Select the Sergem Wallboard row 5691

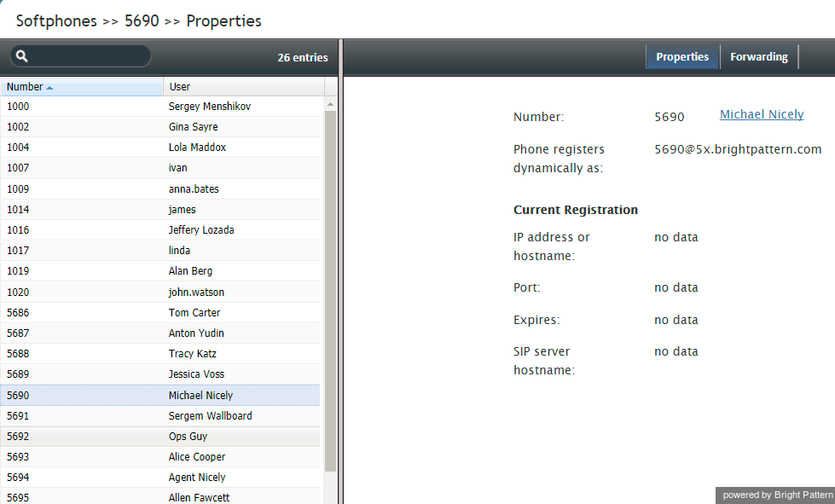(160, 415)
